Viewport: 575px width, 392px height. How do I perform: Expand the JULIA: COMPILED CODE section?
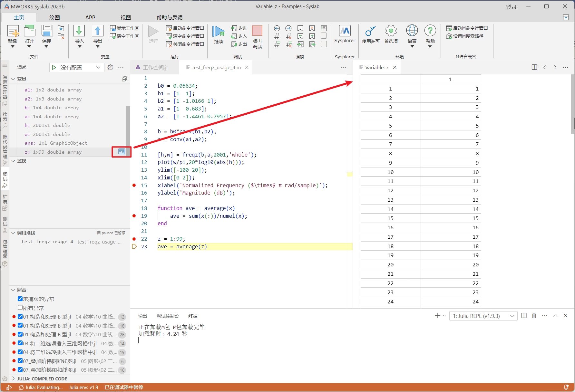pyautogui.click(x=42, y=379)
